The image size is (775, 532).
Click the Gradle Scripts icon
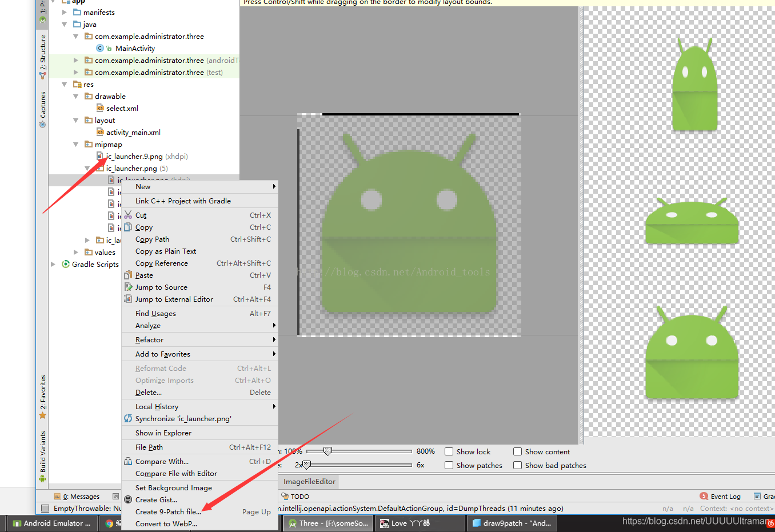click(x=66, y=264)
